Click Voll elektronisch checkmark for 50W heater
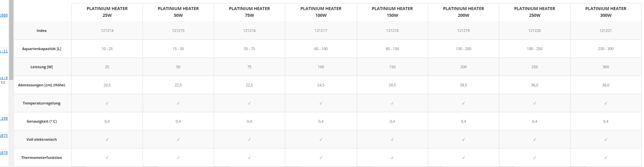 coord(178,139)
